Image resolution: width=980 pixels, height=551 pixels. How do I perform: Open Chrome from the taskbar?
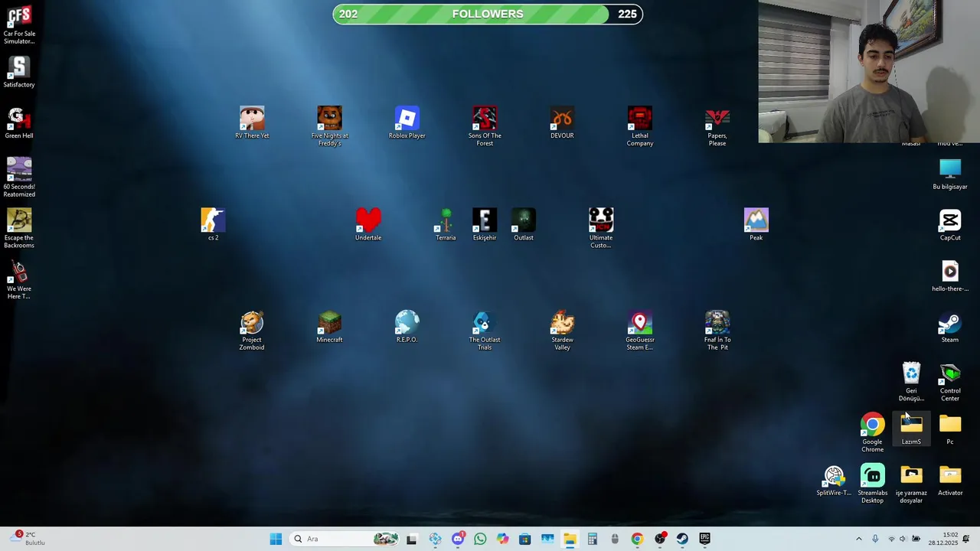tap(637, 539)
